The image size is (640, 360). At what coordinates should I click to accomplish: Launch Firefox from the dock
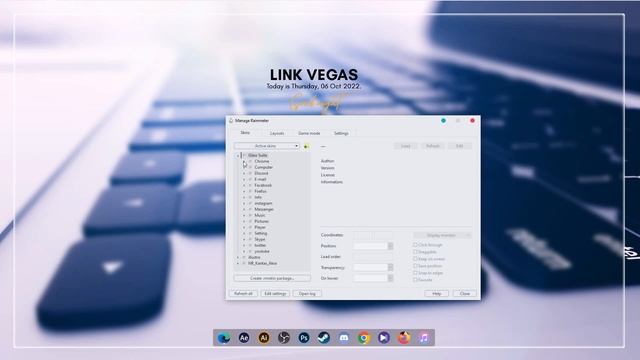[x=404, y=338]
